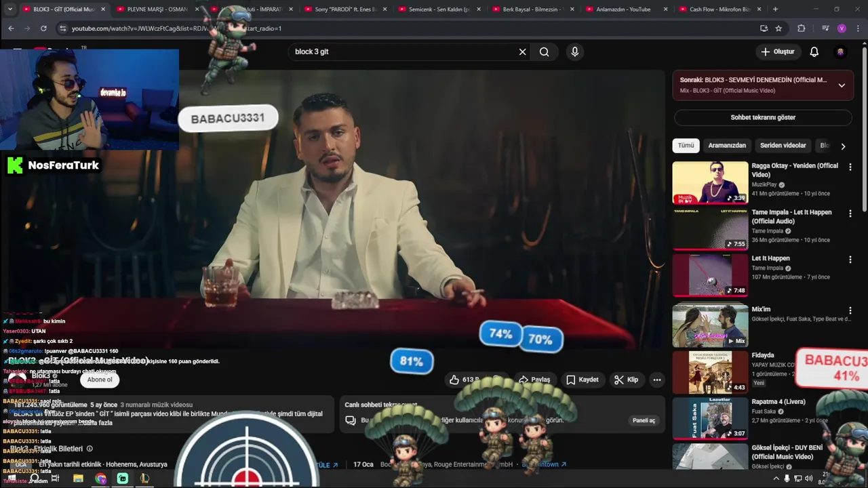Open YouTube notifications bell
Image resolution: width=868 pixels, height=488 pixels.
(814, 52)
